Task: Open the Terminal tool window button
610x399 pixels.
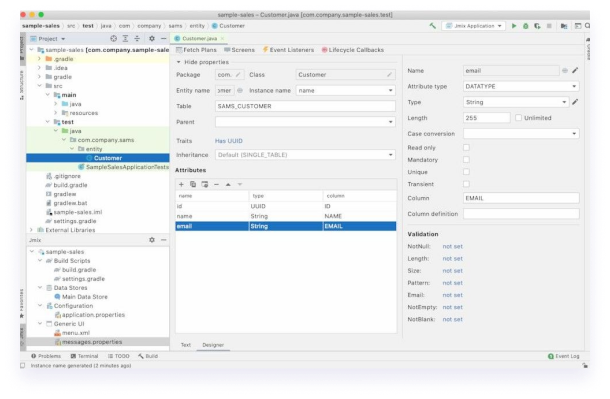Action: (84, 356)
